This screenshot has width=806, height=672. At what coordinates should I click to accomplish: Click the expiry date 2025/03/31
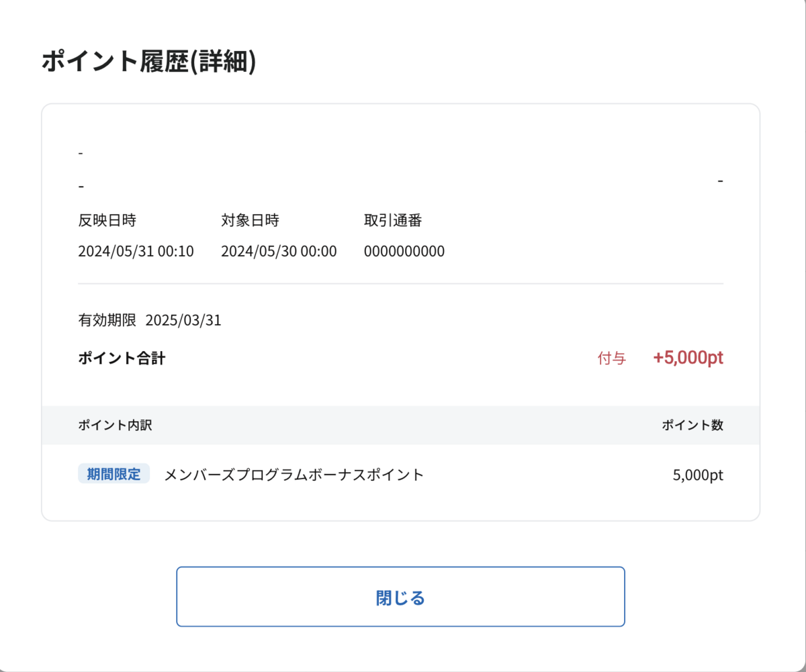pos(183,320)
